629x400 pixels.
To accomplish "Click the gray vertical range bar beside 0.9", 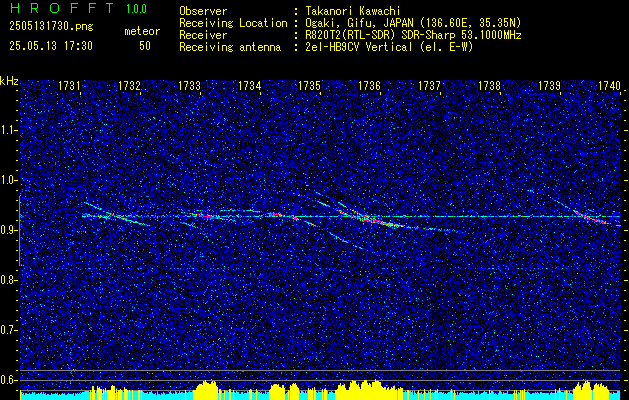I will (x=19, y=231).
